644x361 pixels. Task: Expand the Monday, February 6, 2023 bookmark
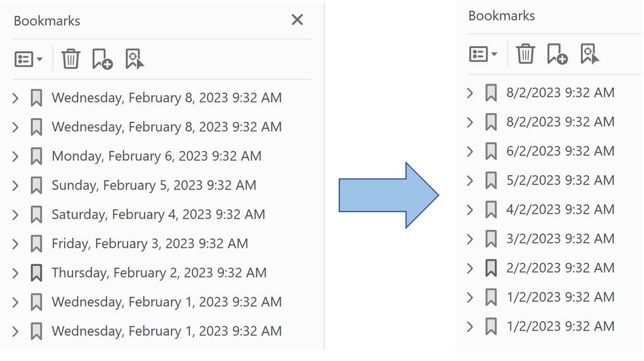pyautogui.click(x=15, y=157)
